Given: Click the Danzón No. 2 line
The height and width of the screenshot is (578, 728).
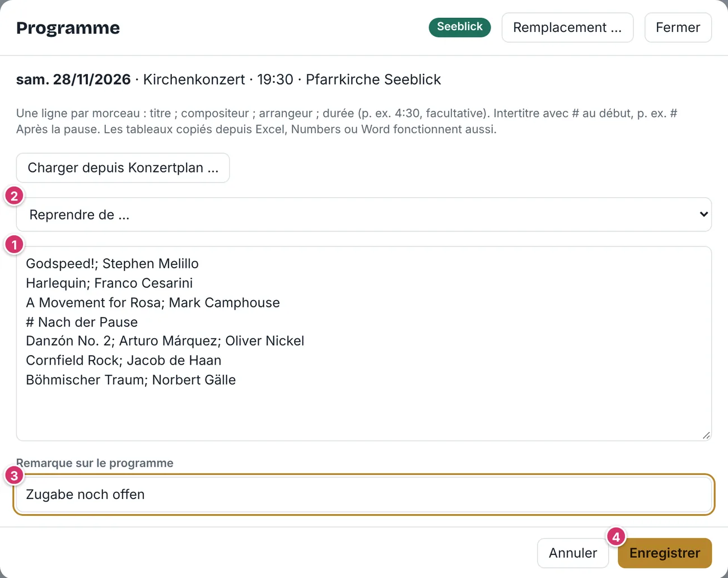Looking at the screenshot, I should [165, 341].
